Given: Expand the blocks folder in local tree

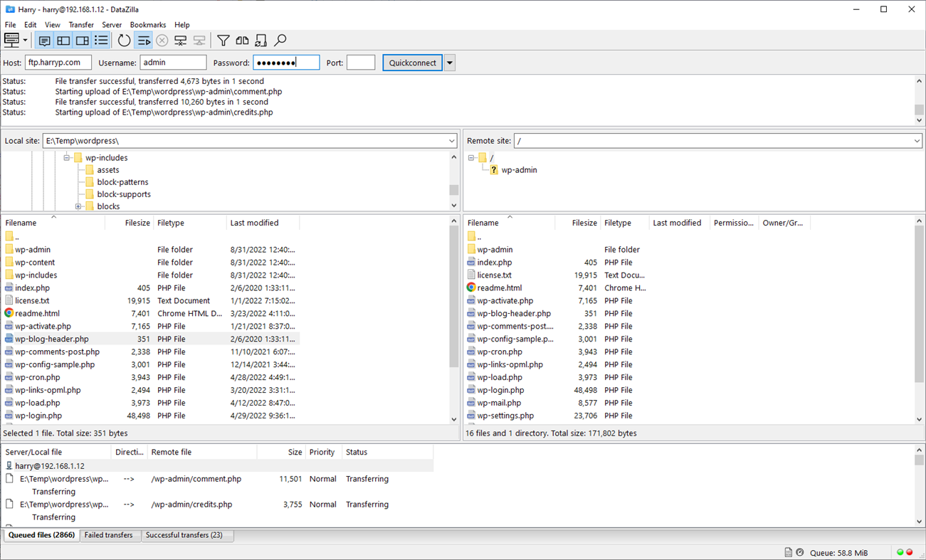Looking at the screenshot, I should [78, 206].
